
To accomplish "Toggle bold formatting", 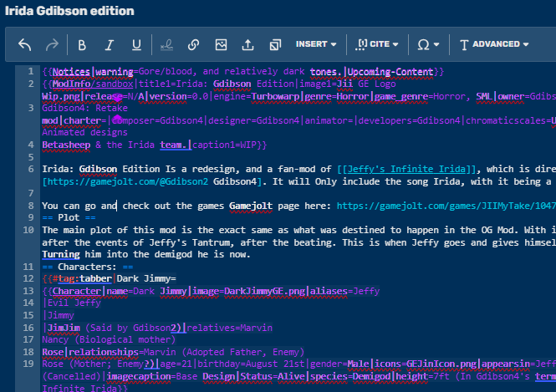I will coord(82,44).
